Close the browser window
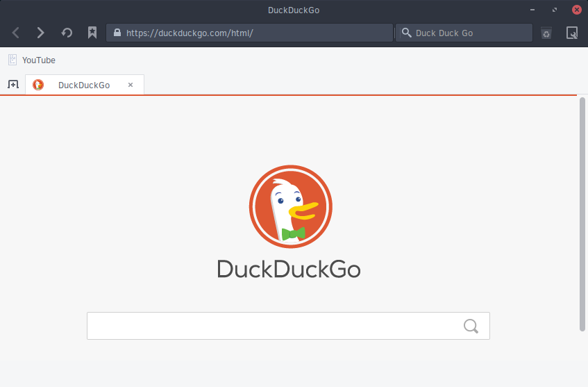588x387 pixels. [x=577, y=10]
